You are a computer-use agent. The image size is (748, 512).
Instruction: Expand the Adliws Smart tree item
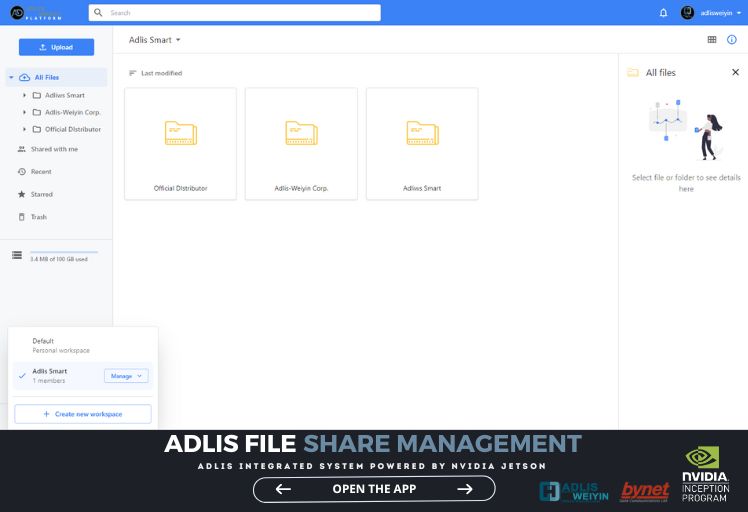tap(24, 95)
